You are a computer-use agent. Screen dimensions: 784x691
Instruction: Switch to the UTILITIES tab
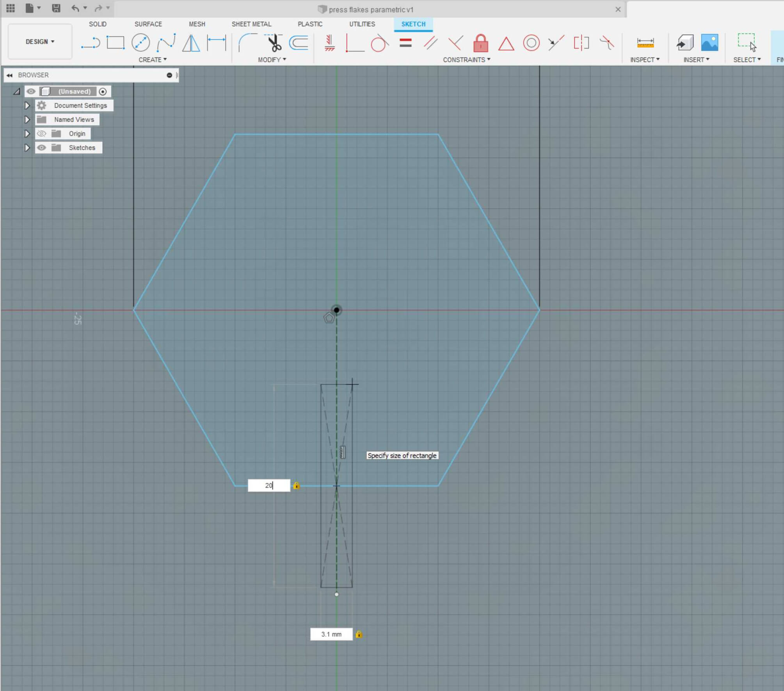coord(362,24)
